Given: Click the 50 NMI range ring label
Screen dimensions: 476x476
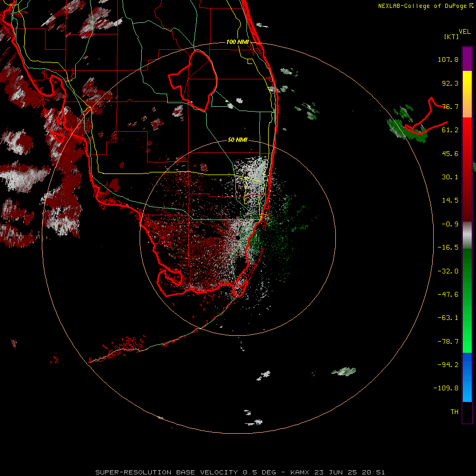Looking at the screenshot, I should coord(237,140).
